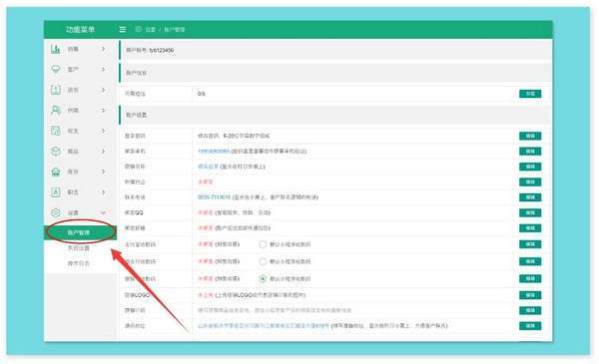Image resolution: width=599 pixels, height=364 pixels.
Task: Click the green button in LOGO row
Action: click(x=530, y=295)
